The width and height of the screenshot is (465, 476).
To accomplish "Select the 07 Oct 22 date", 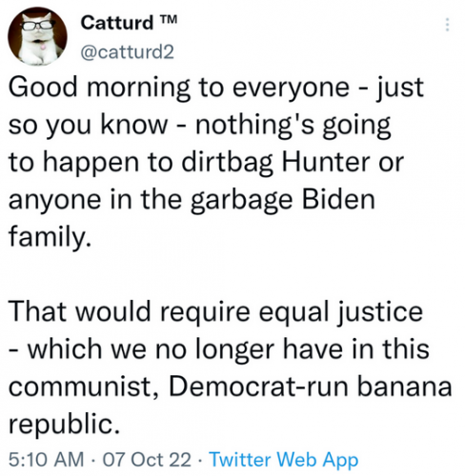I will pos(147,459).
